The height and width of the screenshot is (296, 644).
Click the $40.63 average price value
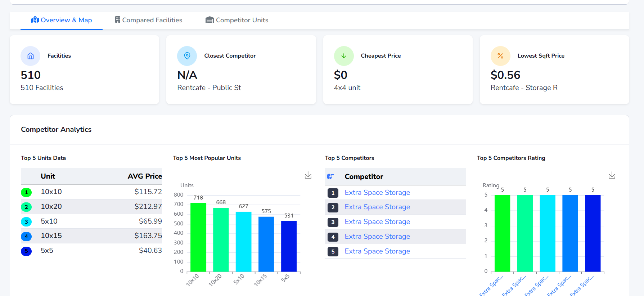click(150, 250)
